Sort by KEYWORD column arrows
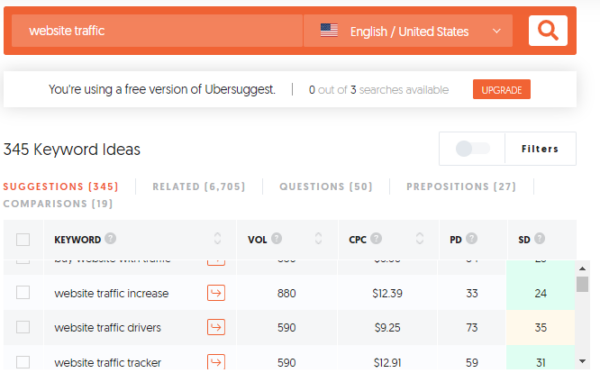The height and width of the screenshot is (382, 600). click(217, 238)
